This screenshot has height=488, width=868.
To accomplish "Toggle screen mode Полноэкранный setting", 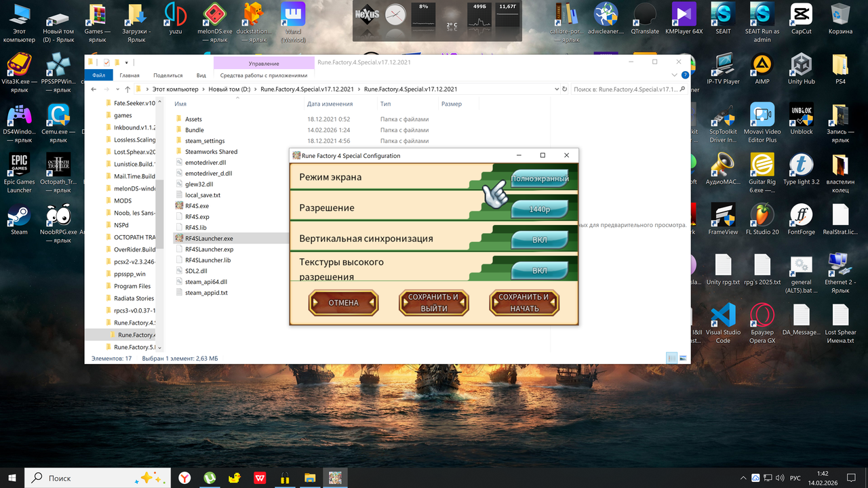I will (540, 179).
